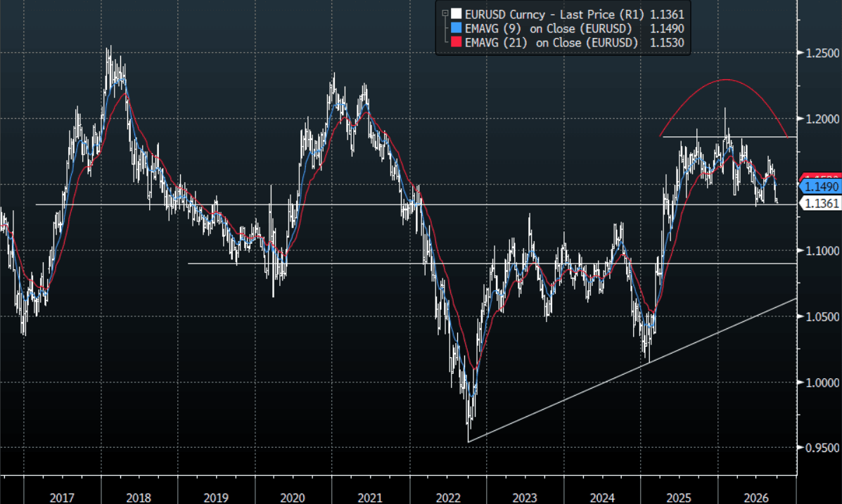
Task: Click the 2023 year label on time axis
Action: click(x=525, y=498)
